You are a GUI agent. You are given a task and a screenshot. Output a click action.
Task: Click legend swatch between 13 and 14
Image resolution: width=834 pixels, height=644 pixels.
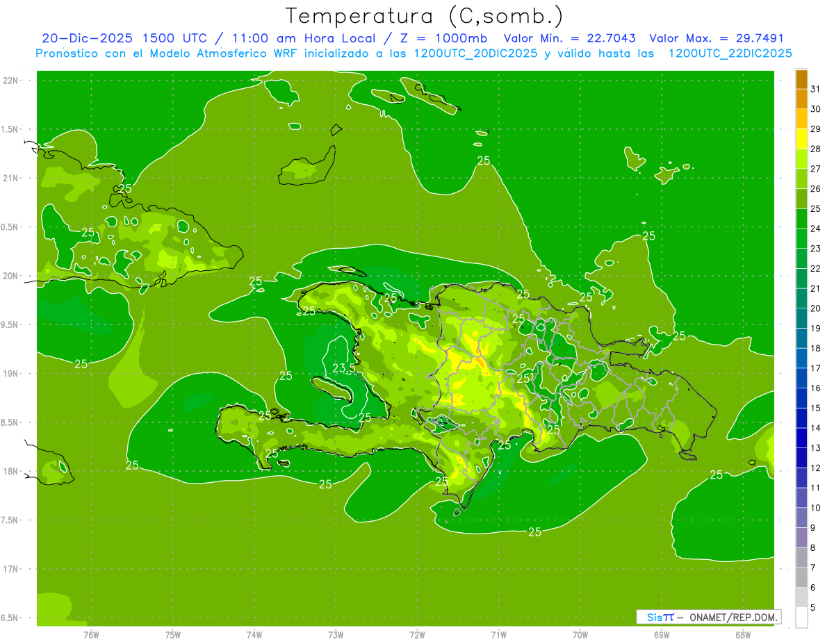(x=801, y=438)
